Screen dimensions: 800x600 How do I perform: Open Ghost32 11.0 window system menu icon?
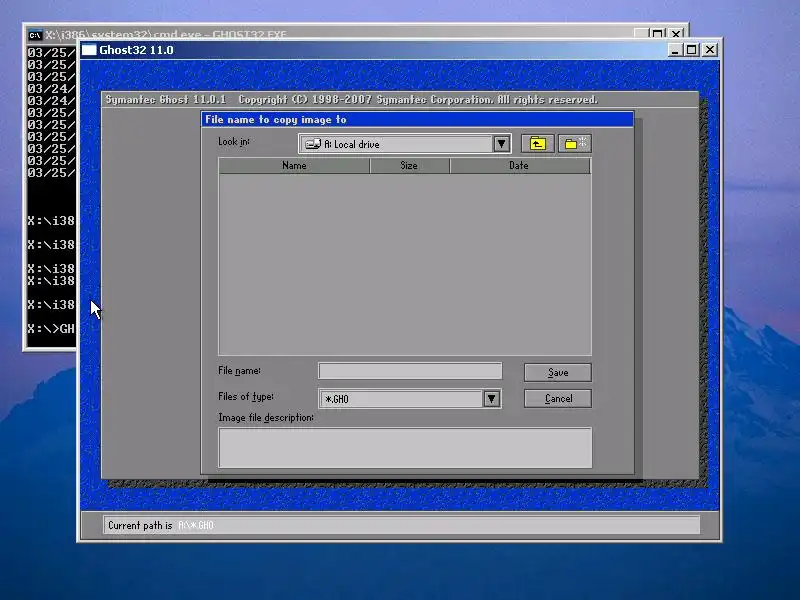89,50
